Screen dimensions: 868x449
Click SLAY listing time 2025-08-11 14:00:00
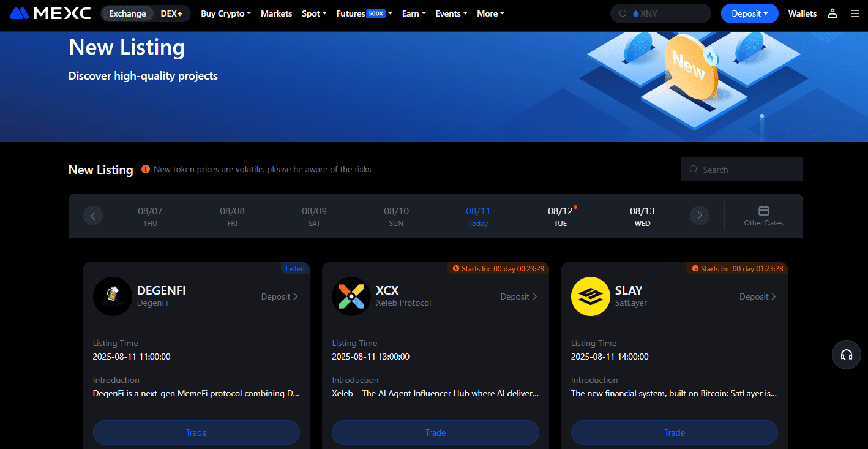(x=610, y=357)
